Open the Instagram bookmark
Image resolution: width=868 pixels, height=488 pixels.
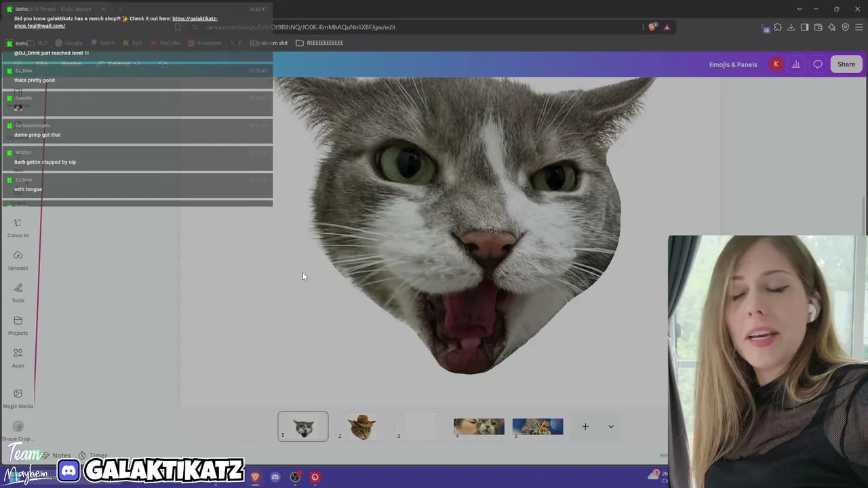click(204, 43)
